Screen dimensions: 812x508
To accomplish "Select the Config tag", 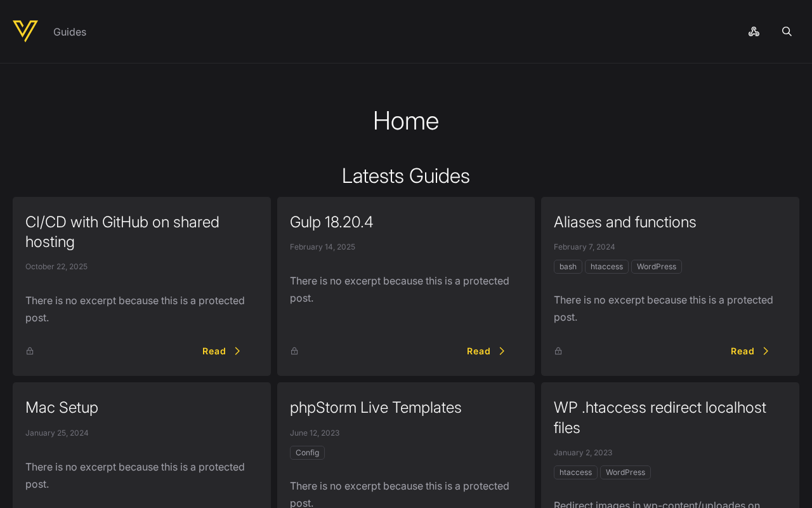I will (x=307, y=453).
